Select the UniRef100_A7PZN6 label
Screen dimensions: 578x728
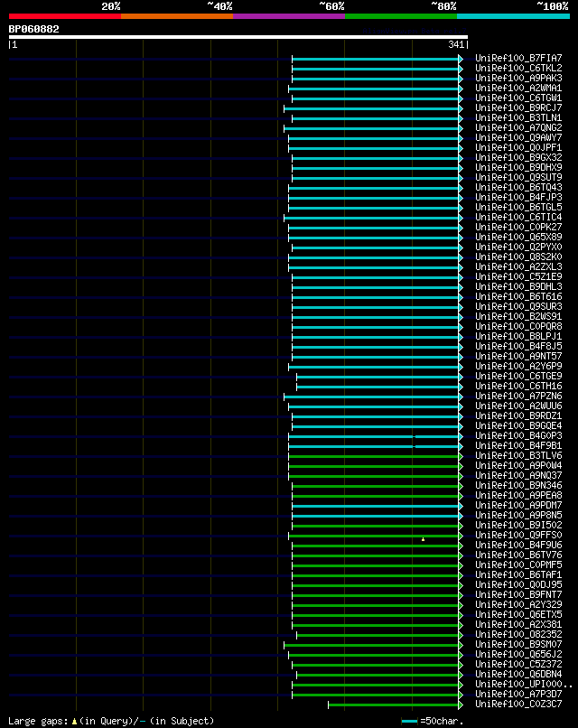(518, 396)
